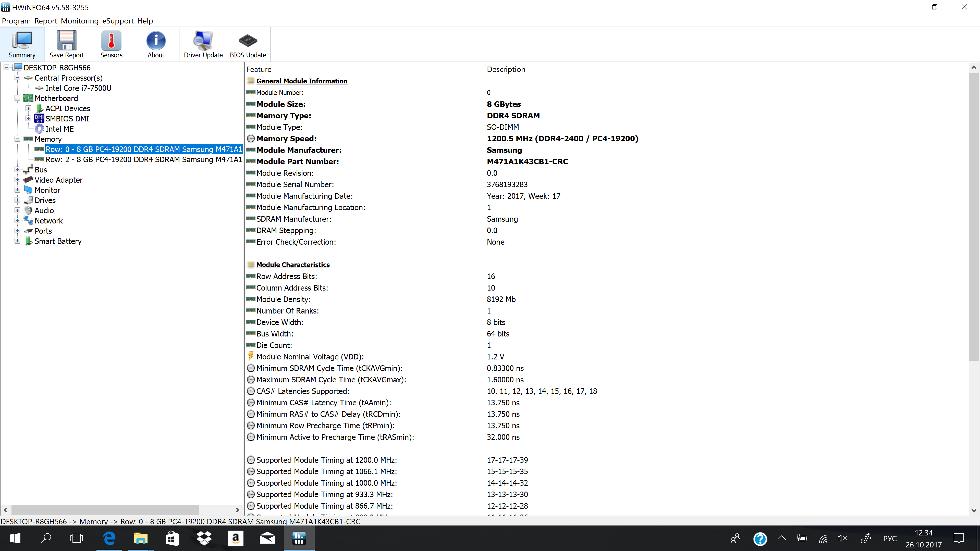The width and height of the screenshot is (980, 551).
Task: Select the Network tree label
Action: click(x=49, y=221)
